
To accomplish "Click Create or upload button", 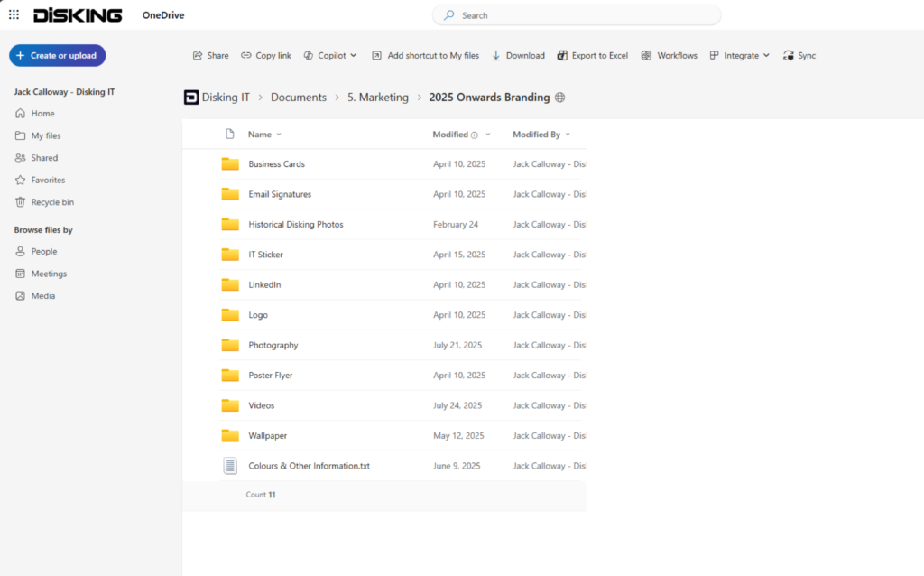I will 57,55.
